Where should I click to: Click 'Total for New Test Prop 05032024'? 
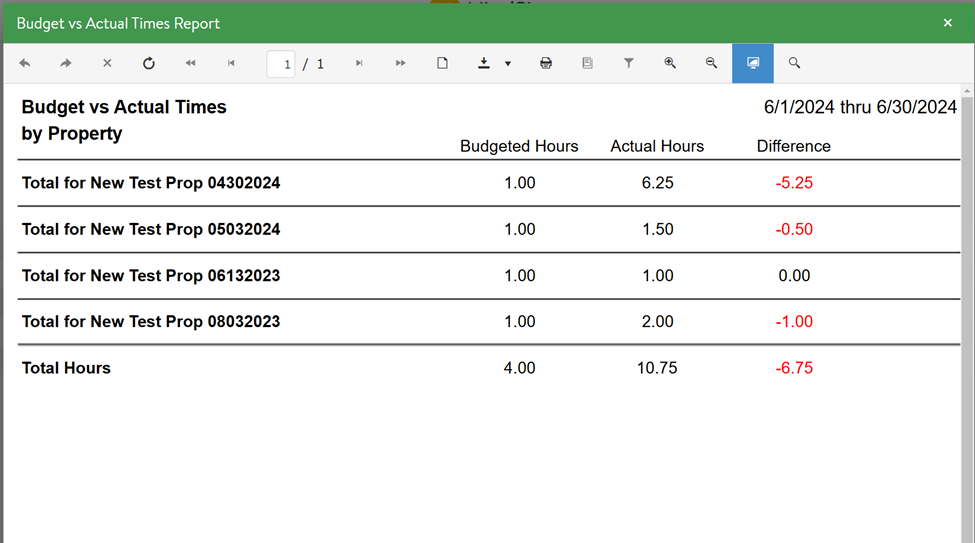[x=151, y=230]
